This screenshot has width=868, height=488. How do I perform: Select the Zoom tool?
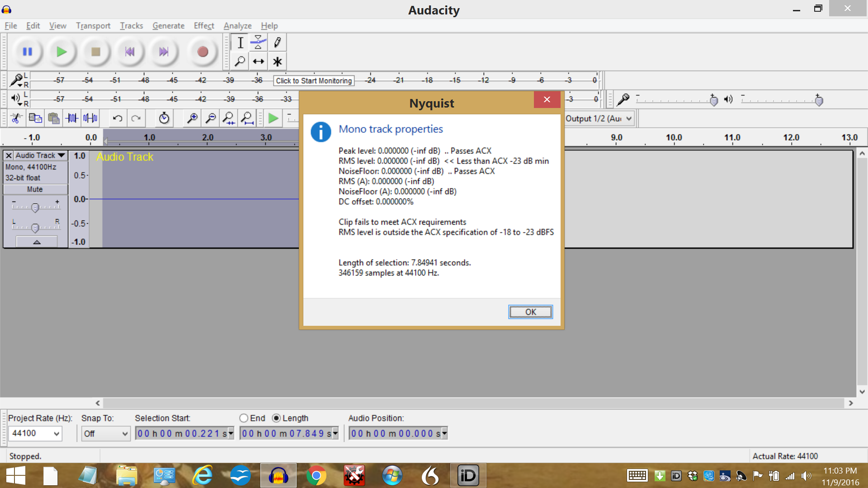[x=240, y=61]
